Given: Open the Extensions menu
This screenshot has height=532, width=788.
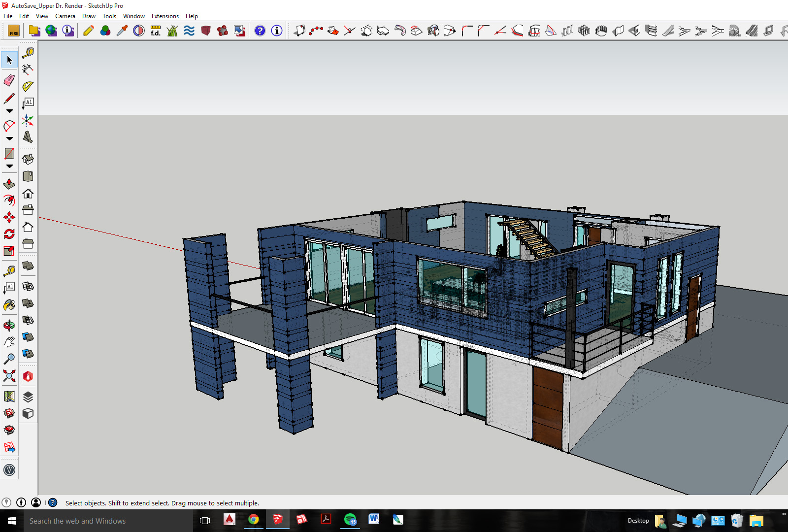Looking at the screenshot, I should point(164,16).
